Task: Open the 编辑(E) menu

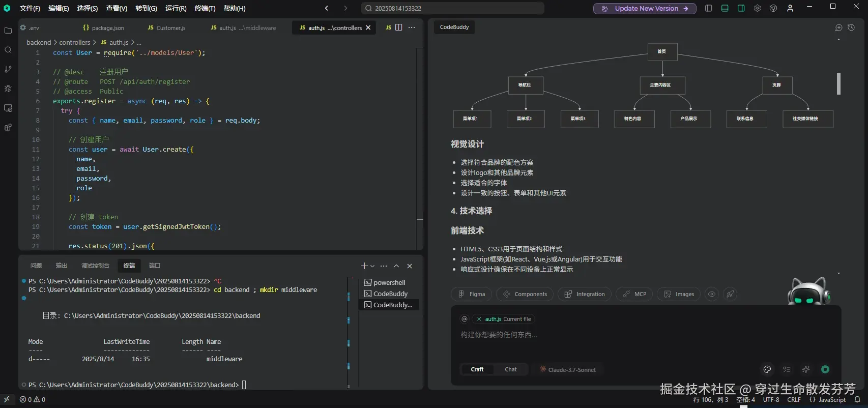Action: click(x=59, y=8)
